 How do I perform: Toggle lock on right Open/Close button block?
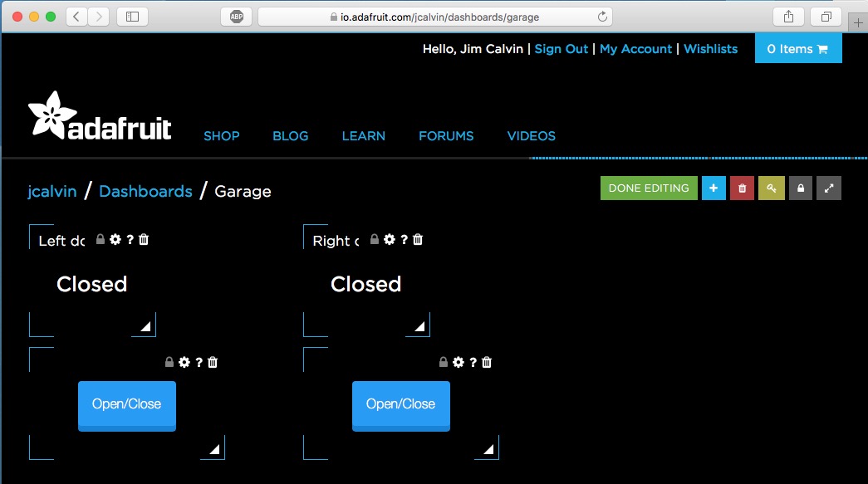[x=444, y=362]
